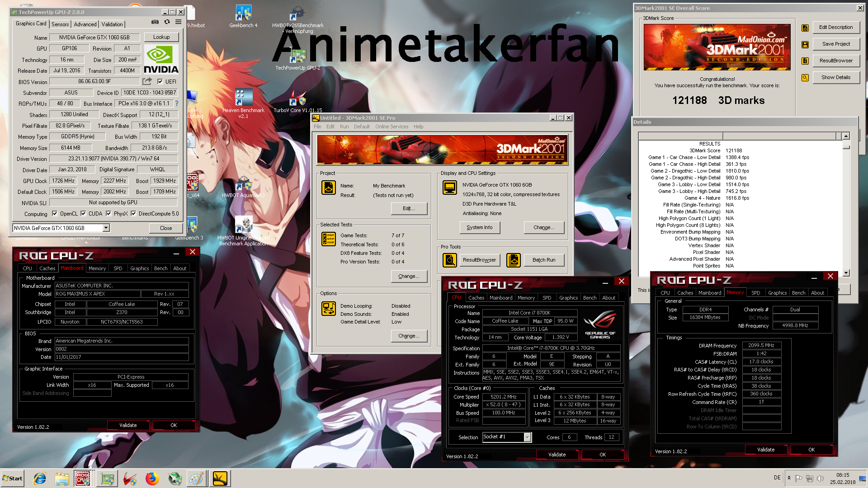
Task: Click the 3DMark2001 yellow taskbar icon
Action: tap(220, 479)
